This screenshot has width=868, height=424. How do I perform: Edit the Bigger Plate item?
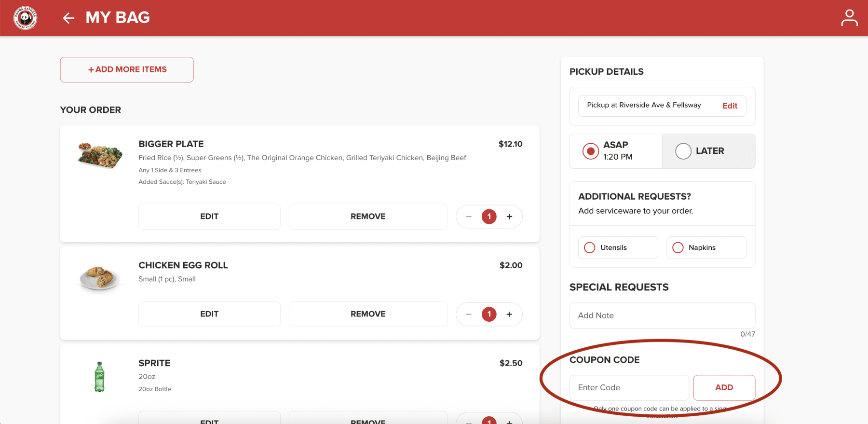tap(209, 217)
